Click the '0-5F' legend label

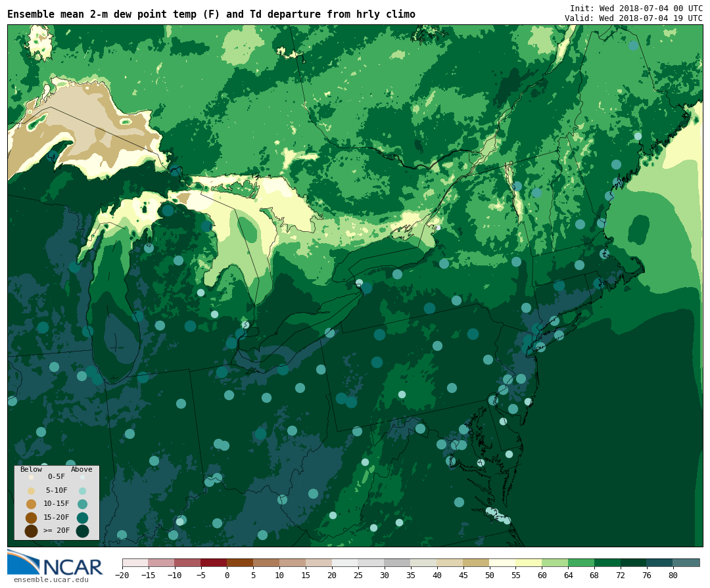(57, 477)
